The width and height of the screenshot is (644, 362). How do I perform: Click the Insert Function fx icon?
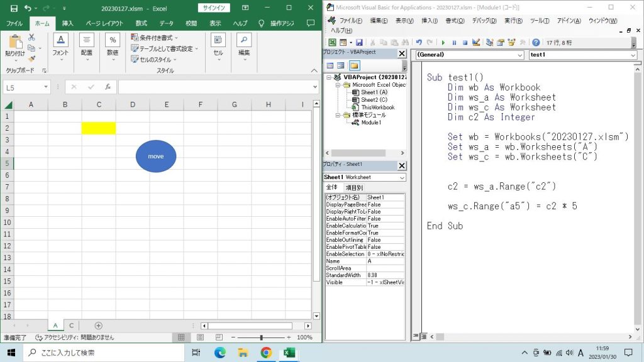click(x=108, y=87)
